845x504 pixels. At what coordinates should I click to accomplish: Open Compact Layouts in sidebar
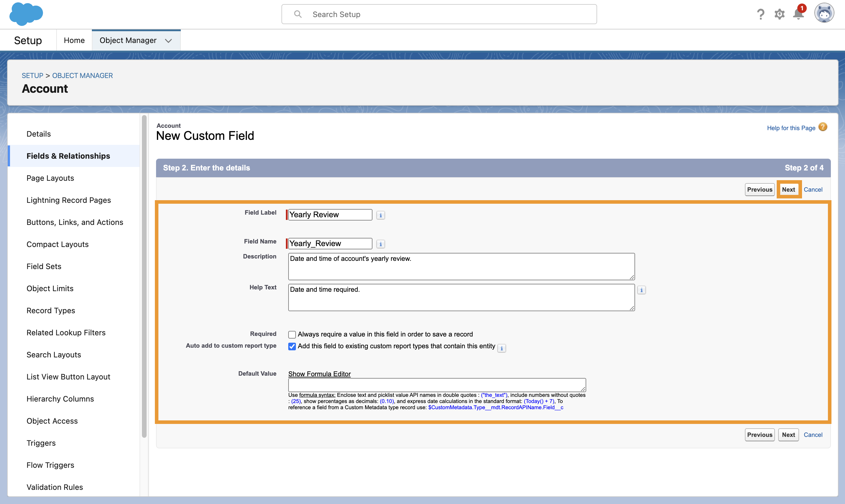[x=57, y=244]
